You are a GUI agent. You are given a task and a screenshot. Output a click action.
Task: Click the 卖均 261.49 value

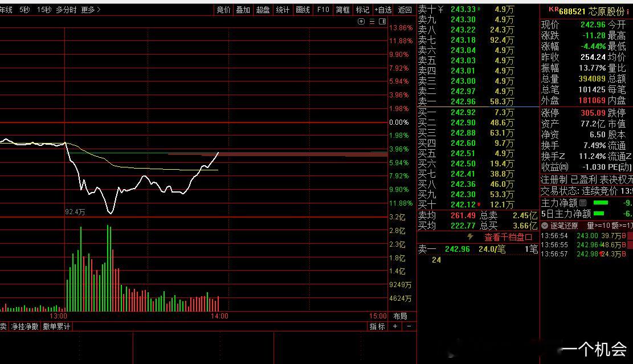(x=463, y=215)
